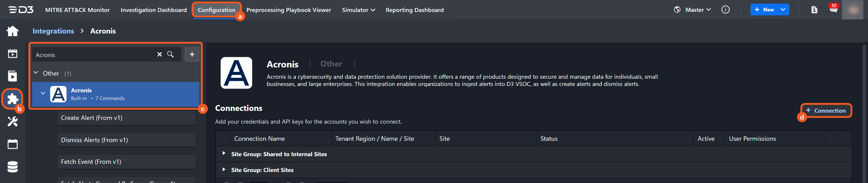Click the search magnifier icon

click(x=170, y=55)
